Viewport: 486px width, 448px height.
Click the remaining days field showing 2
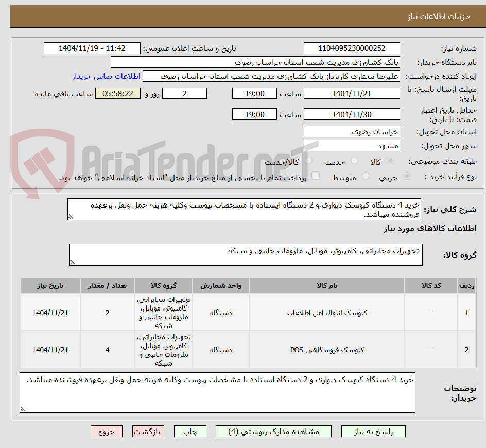184,93
